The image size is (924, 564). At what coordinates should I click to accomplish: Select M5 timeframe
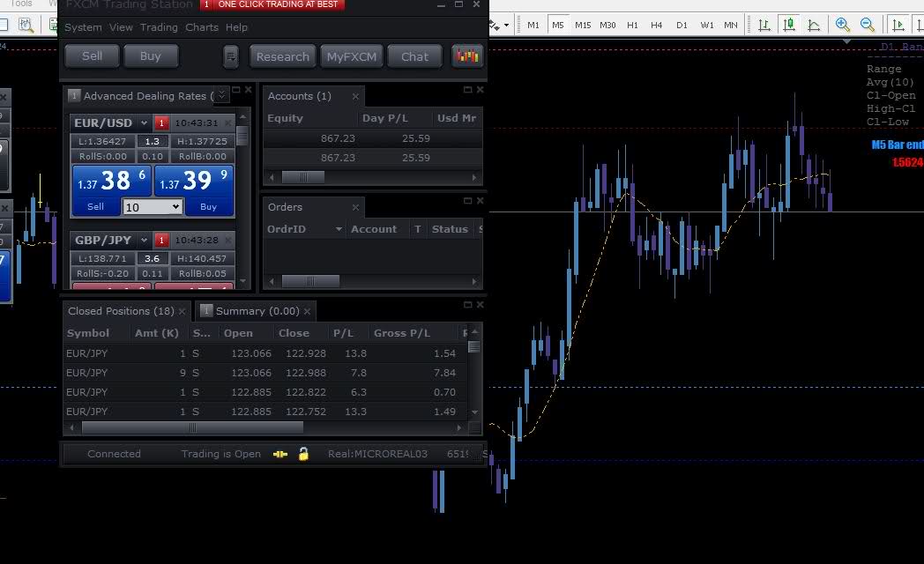tap(558, 25)
